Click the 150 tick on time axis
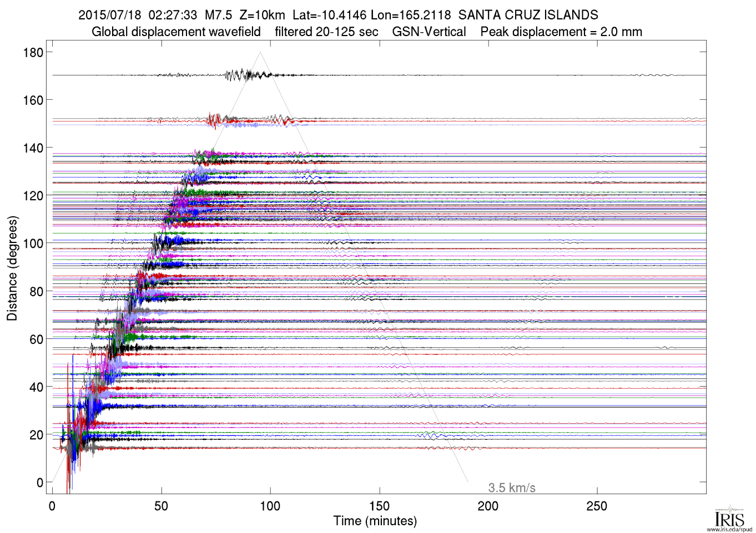 [x=379, y=506]
